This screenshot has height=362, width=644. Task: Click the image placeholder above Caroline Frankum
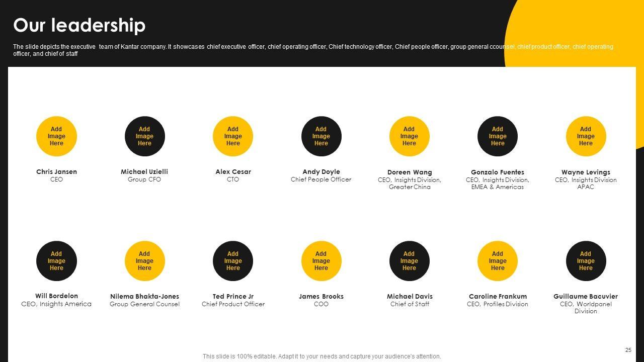[x=498, y=261]
